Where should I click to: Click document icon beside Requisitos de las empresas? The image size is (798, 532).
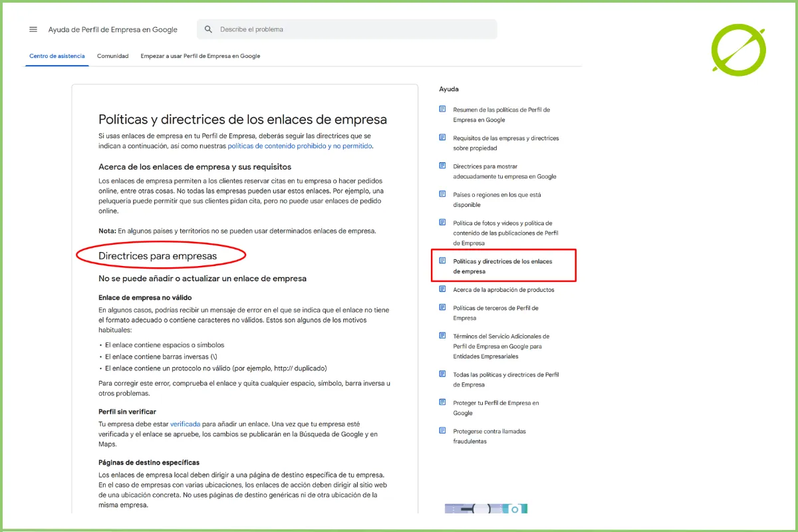click(x=443, y=138)
